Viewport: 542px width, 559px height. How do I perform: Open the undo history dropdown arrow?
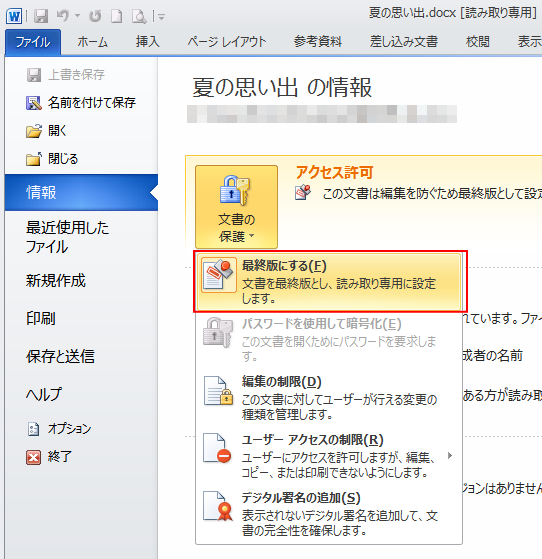pos(77,16)
